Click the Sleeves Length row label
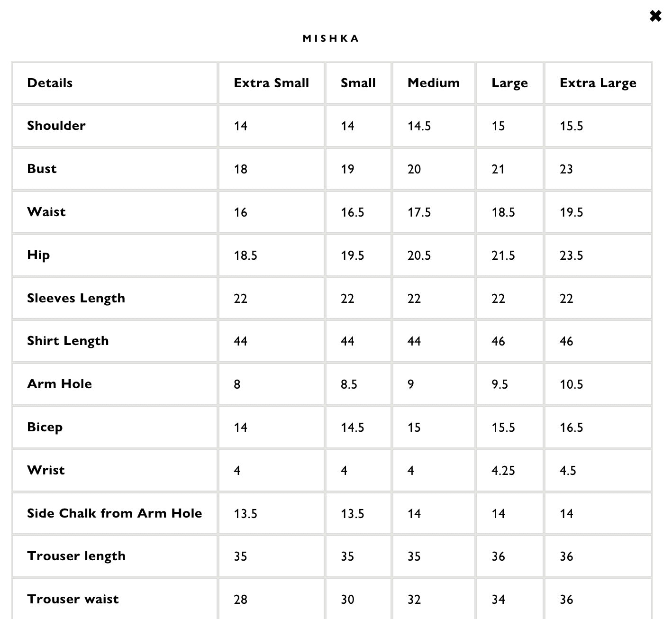This screenshot has height=619, width=672. [x=76, y=298]
